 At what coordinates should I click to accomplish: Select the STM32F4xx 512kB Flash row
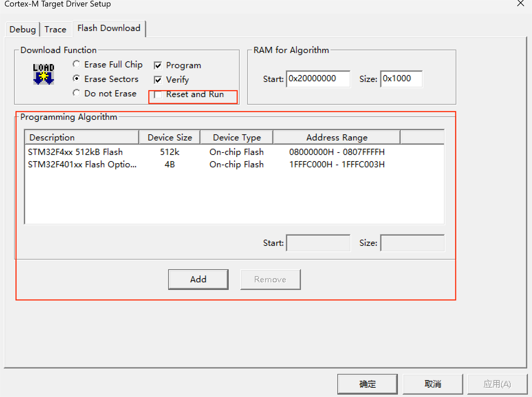click(235, 152)
